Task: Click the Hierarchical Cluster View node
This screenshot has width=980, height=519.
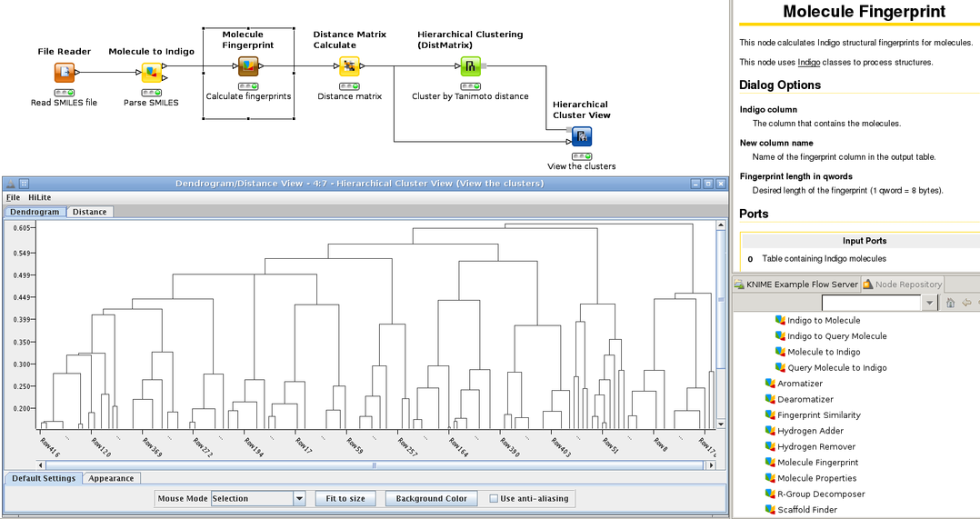Action: tap(582, 136)
